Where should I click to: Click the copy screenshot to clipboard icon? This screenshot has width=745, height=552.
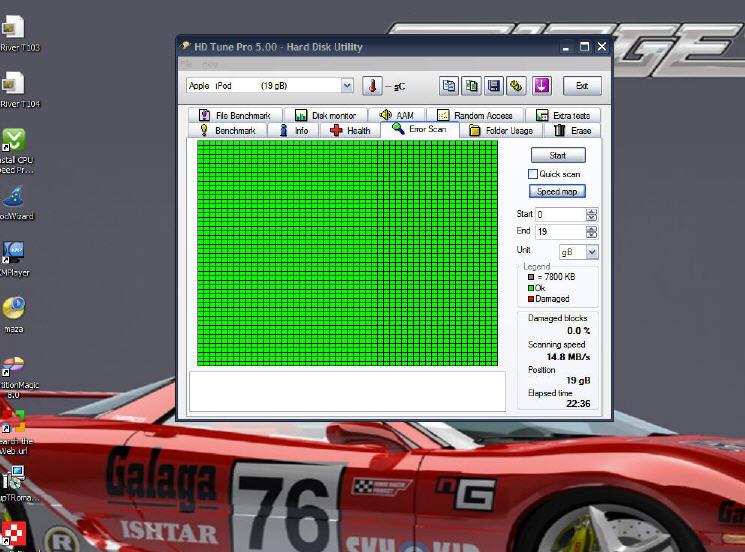point(471,86)
